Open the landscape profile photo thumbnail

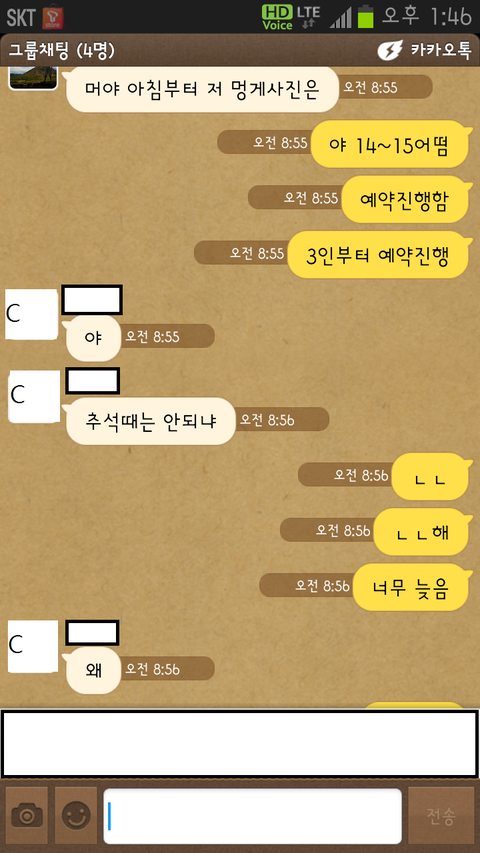click(x=34, y=78)
